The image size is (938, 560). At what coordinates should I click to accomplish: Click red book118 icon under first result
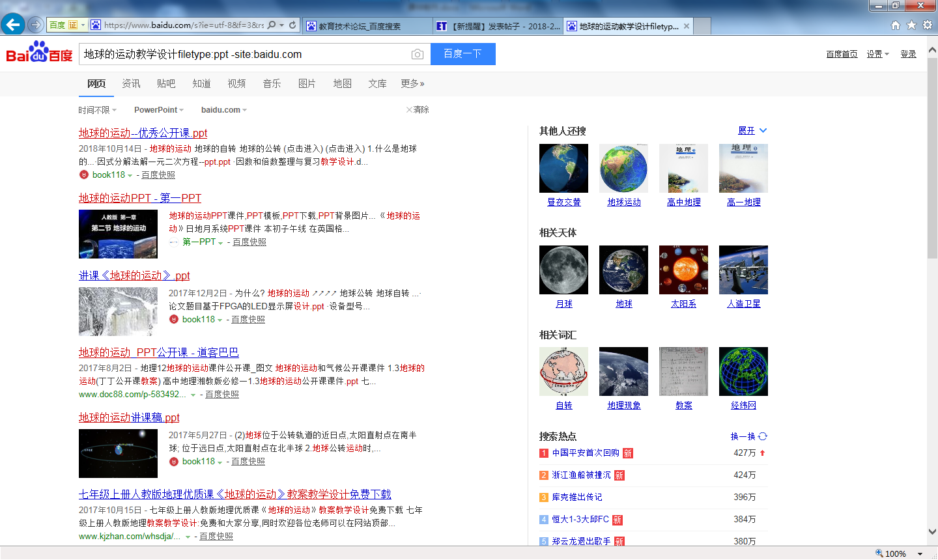[83, 175]
